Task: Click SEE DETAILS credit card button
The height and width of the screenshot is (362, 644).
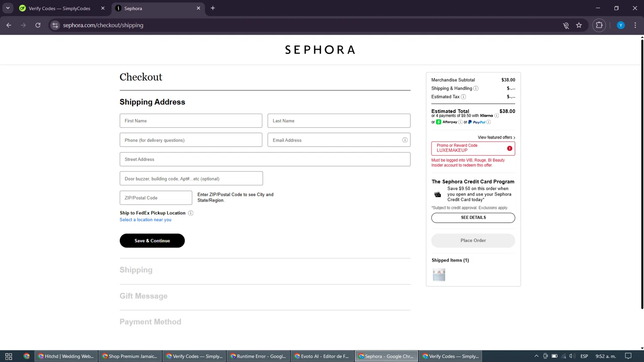Action: 473,217
